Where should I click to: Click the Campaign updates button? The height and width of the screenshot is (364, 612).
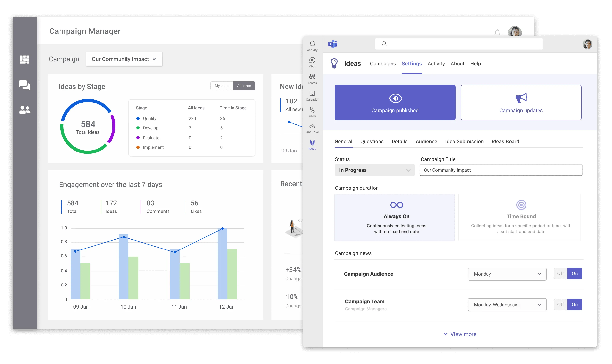(x=521, y=103)
